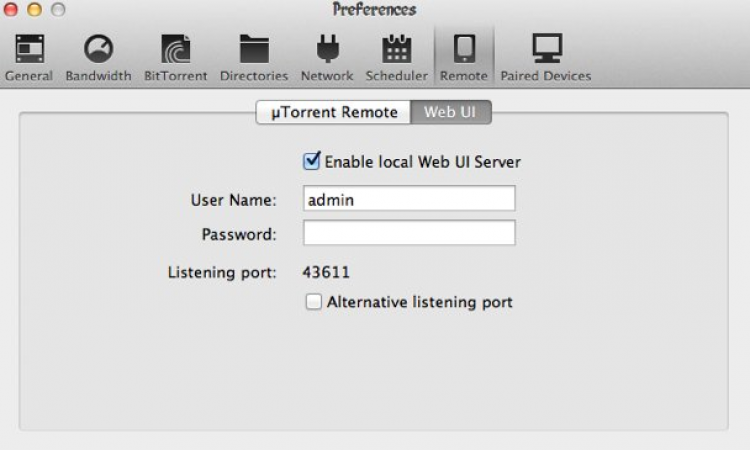Close the Preferences window
The width and height of the screenshot is (750, 450).
(11, 9)
